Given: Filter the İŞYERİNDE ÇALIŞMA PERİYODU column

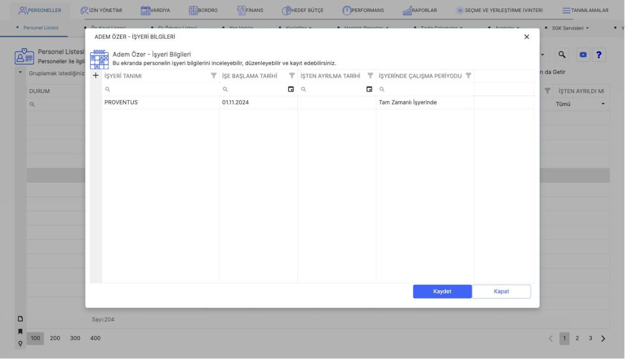Looking at the screenshot, I should 467,76.
